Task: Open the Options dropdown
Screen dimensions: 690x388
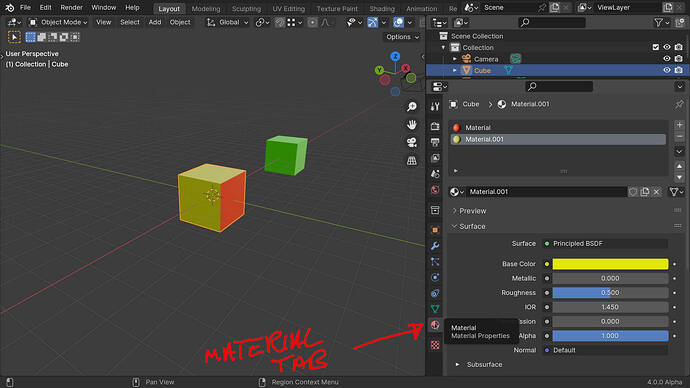Action: click(x=402, y=37)
